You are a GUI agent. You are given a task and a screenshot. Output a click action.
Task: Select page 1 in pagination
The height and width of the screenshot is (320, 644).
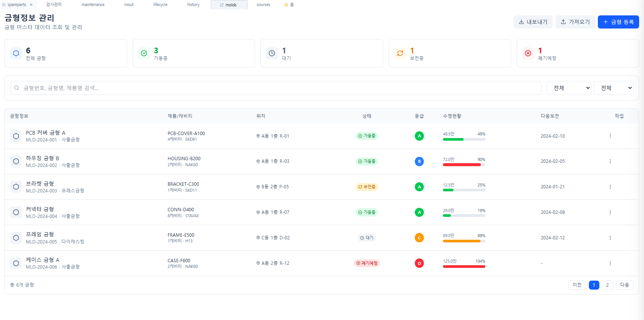[x=594, y=285]
